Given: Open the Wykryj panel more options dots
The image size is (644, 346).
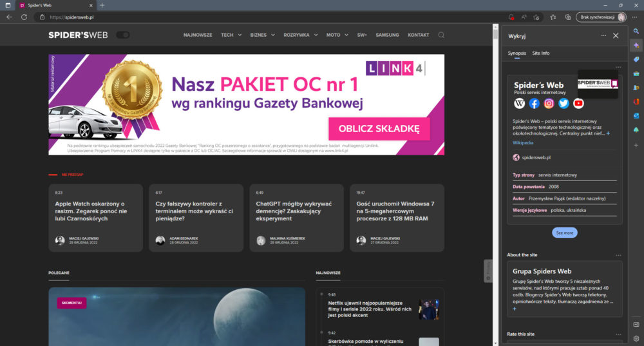Looking at the screenshot, I should [x=603, y=35].
